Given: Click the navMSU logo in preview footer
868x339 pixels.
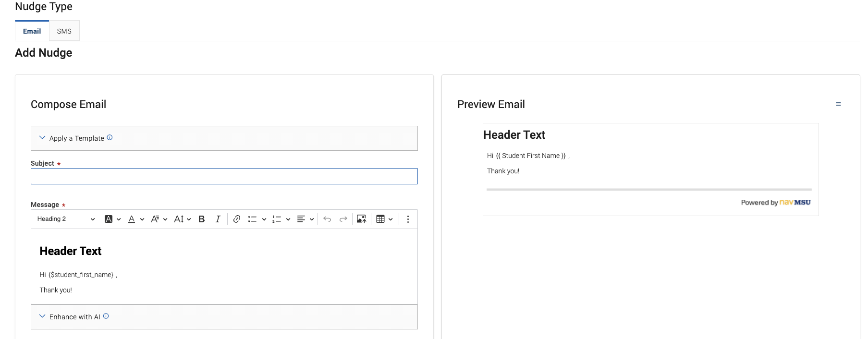Looking at the screenshot, I should (795, 202).
